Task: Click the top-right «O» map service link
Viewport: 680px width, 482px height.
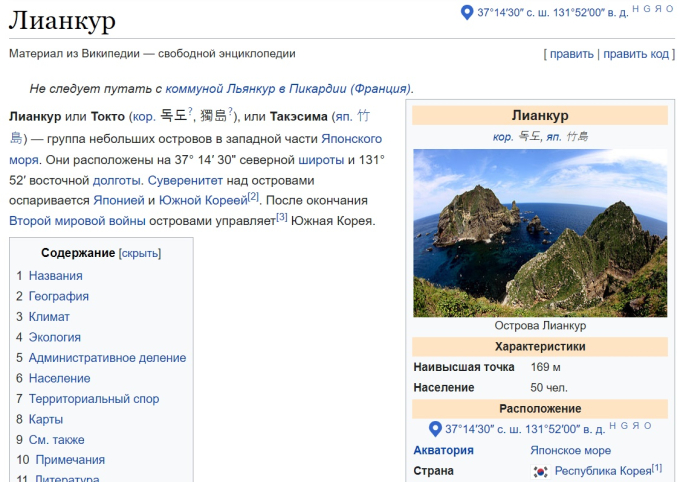Action: coord(670,9)
